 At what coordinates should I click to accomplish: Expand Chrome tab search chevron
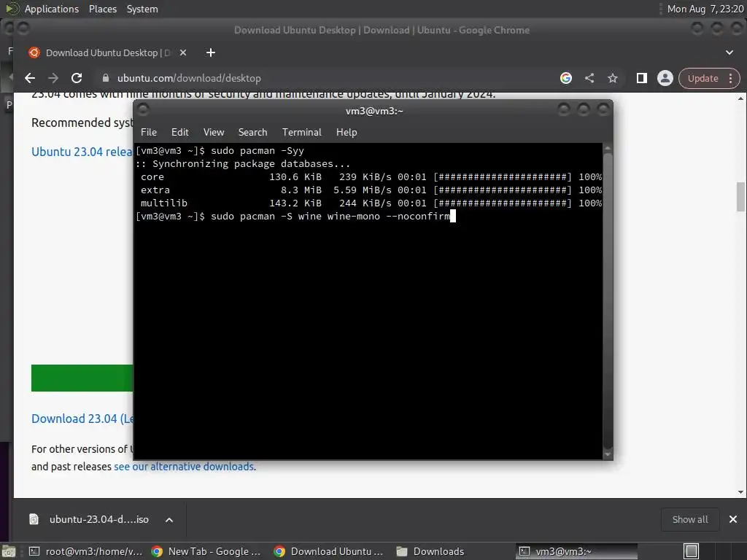click(729, 52)
